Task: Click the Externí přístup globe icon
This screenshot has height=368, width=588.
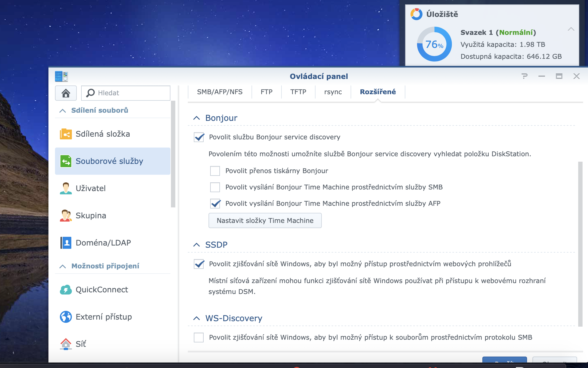Action: click(x=66, y=317)
